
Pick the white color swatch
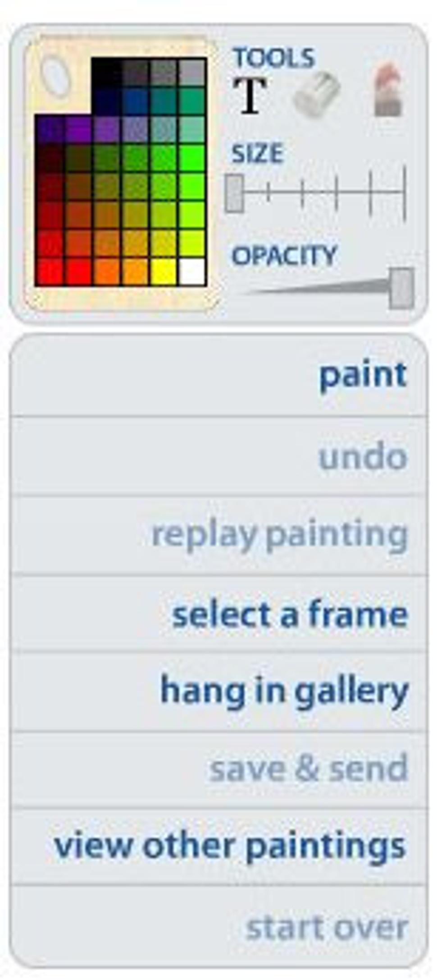pyautogui.click(x=192, y=272)
